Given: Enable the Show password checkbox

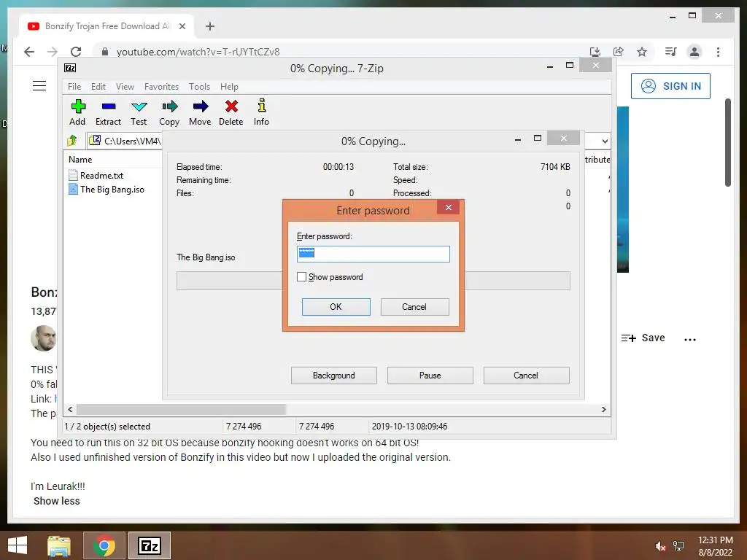Looking at the screenshot, I should (301, 276).
